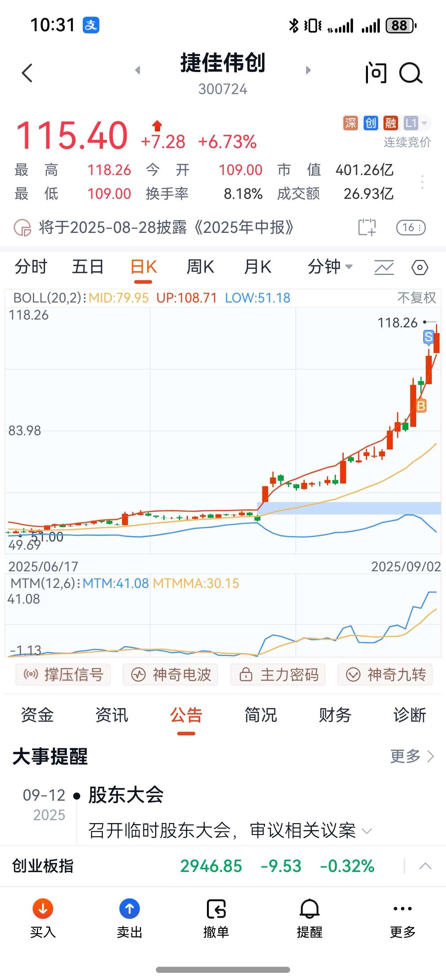Tap battery 88 indicator
This screenshot has width=446, height=980.
[x=401, y=26]
